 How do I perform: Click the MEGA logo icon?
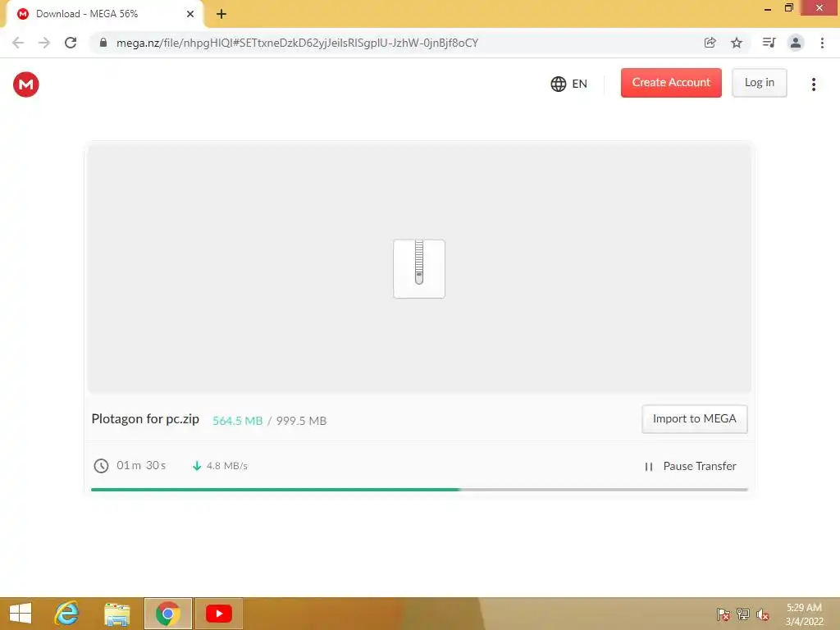click(x=25, y=84)
